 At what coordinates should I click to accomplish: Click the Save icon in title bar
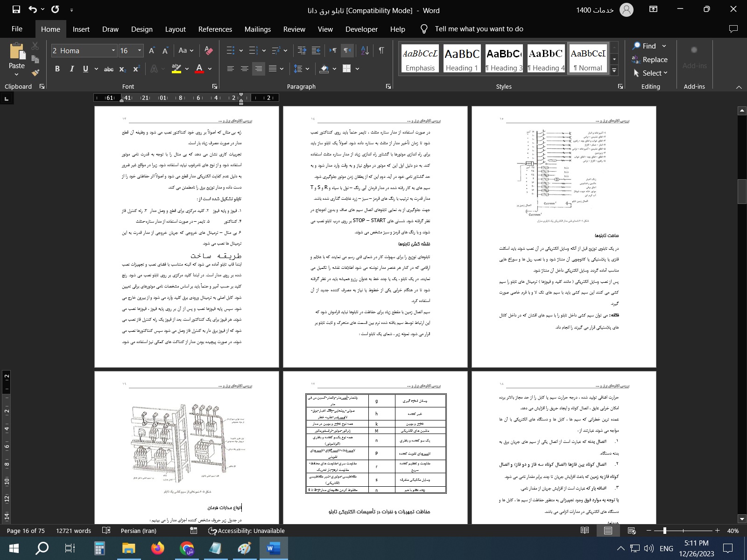coord(16,9)
